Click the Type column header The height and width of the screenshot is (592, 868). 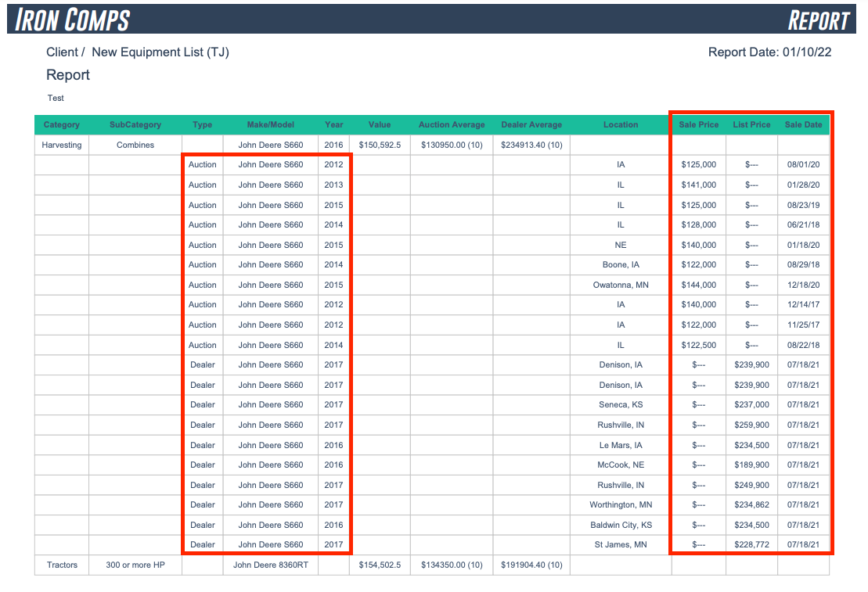pos(202,124)
